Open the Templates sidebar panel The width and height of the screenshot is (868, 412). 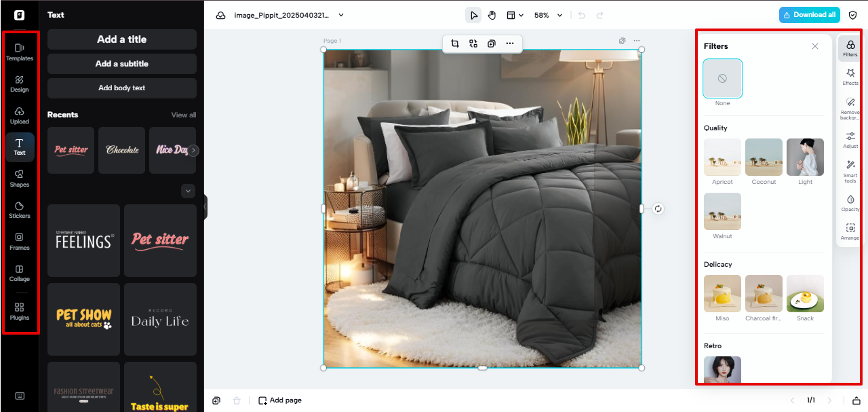[20, 52]
